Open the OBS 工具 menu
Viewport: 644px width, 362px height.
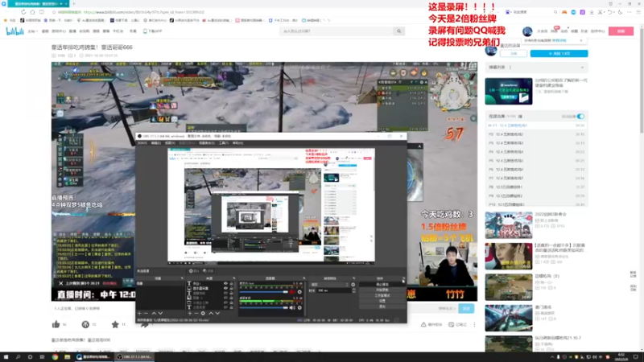pyautogui.click(x=224, y=143)
